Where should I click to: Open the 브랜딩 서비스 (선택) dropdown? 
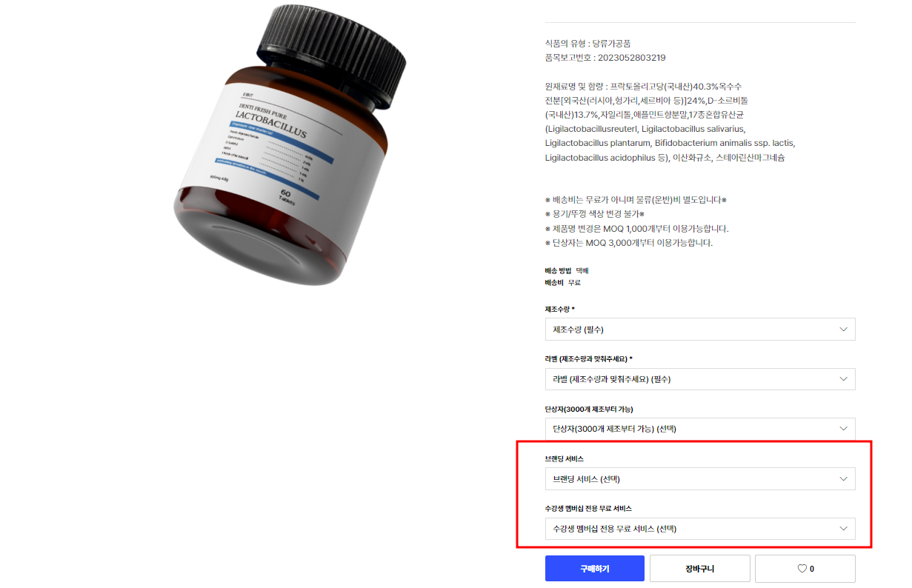tap(700, 479)
